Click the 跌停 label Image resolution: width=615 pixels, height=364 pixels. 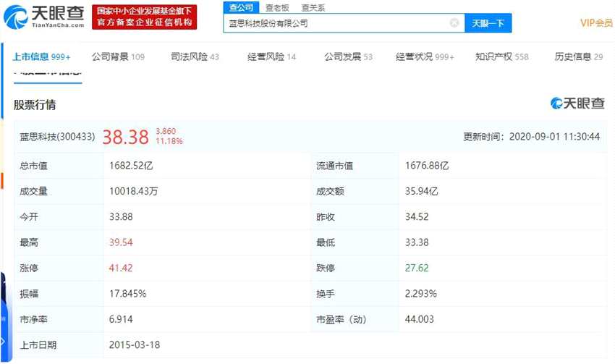pos(326,268)
